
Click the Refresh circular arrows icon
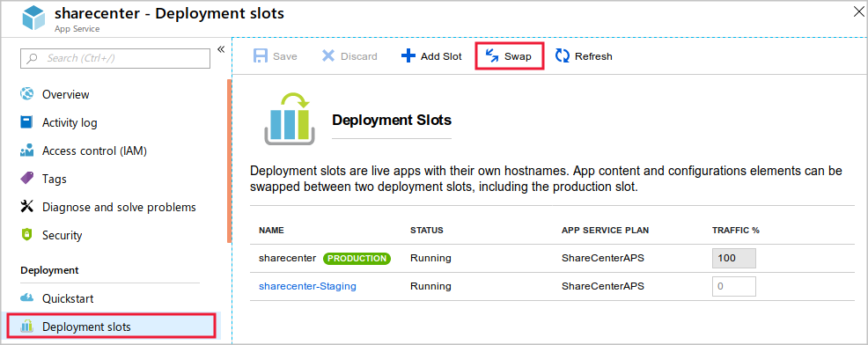click(563, 56)
